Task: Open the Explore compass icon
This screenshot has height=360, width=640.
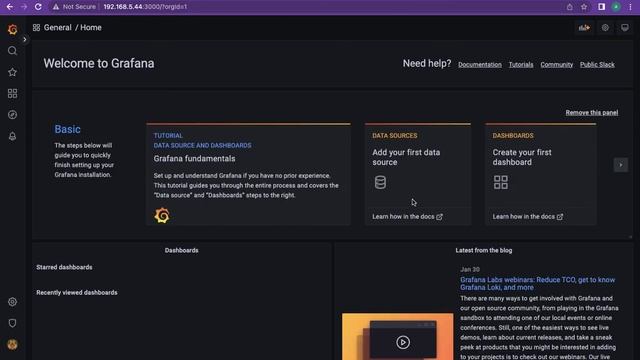Action: [12, 115]
